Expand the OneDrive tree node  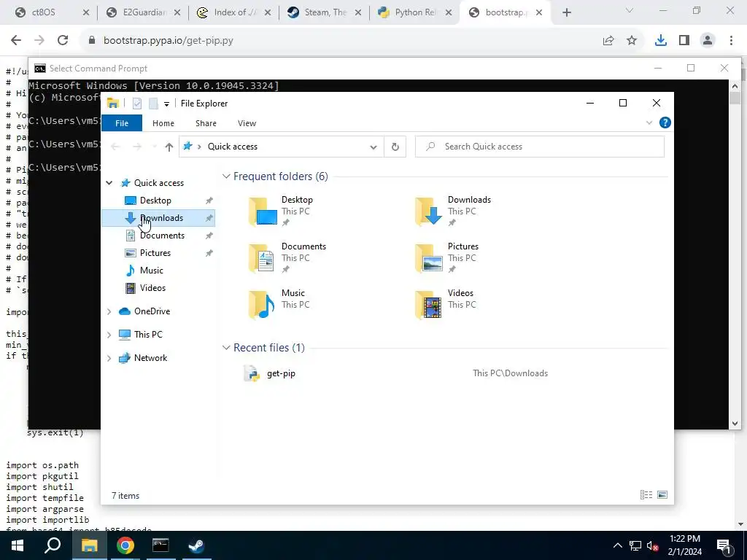pos(109,311)
